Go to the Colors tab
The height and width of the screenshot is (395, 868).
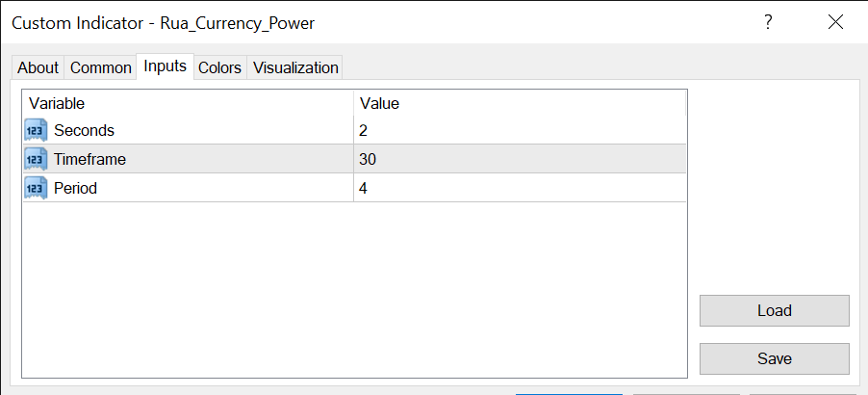(219, 67)
